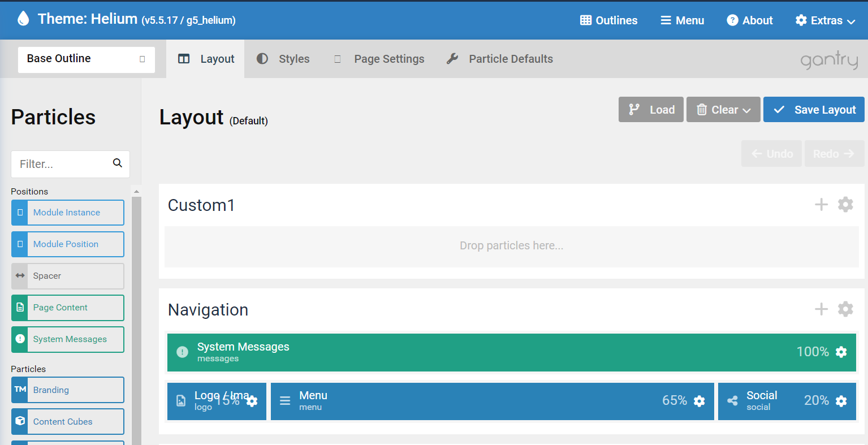Screen dimensions: 868x445
Task: Click the search magnifier in the Particles filter
Action: pyautogui.click(x=117, y=163)
